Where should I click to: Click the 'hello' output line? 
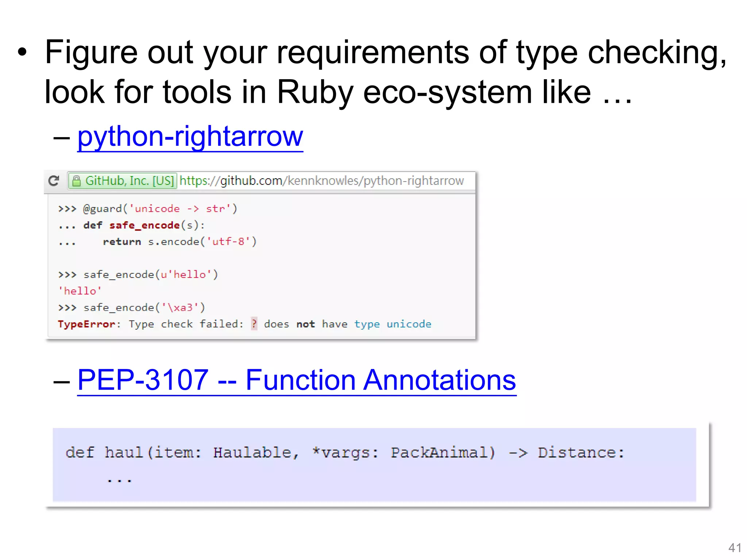click(x=80, y=291)
